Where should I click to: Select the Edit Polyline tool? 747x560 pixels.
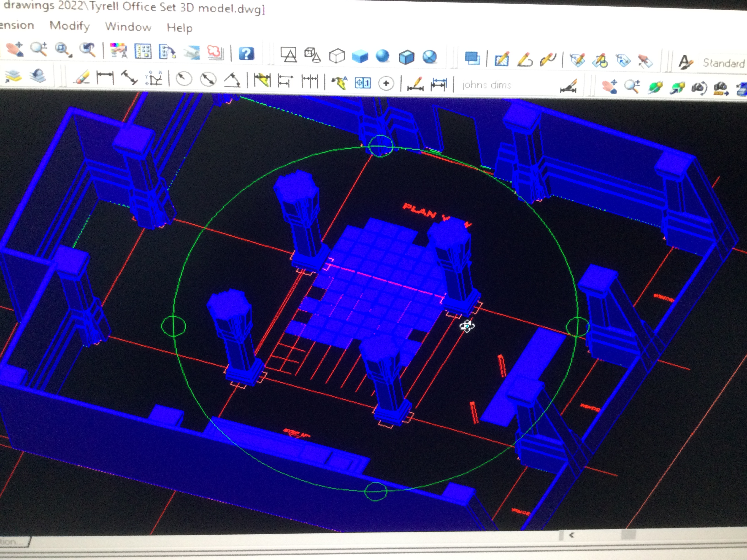coord(525,59)
